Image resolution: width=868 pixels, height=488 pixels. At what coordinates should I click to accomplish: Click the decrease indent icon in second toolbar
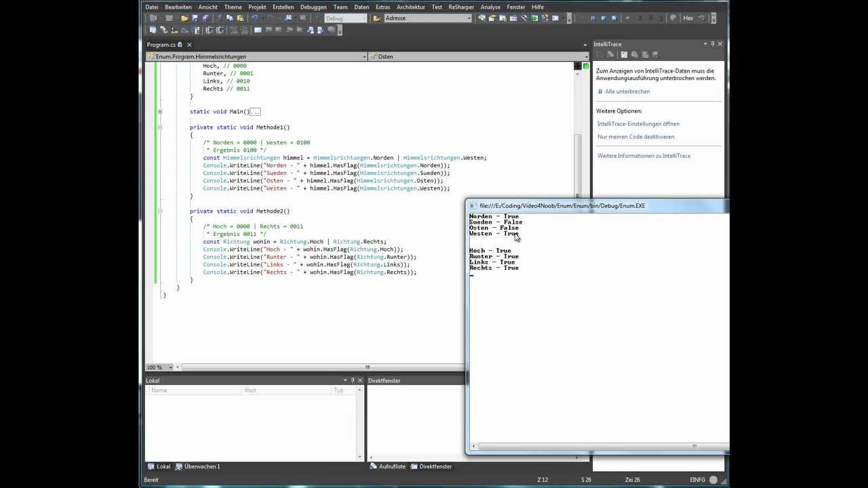pos(209,30)
